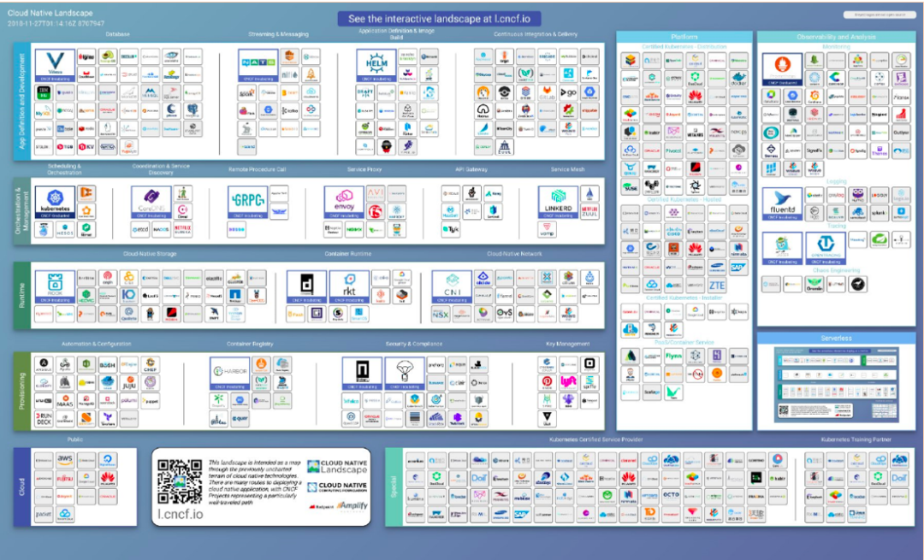Click the Amplify partners logo

click(353, 506)
